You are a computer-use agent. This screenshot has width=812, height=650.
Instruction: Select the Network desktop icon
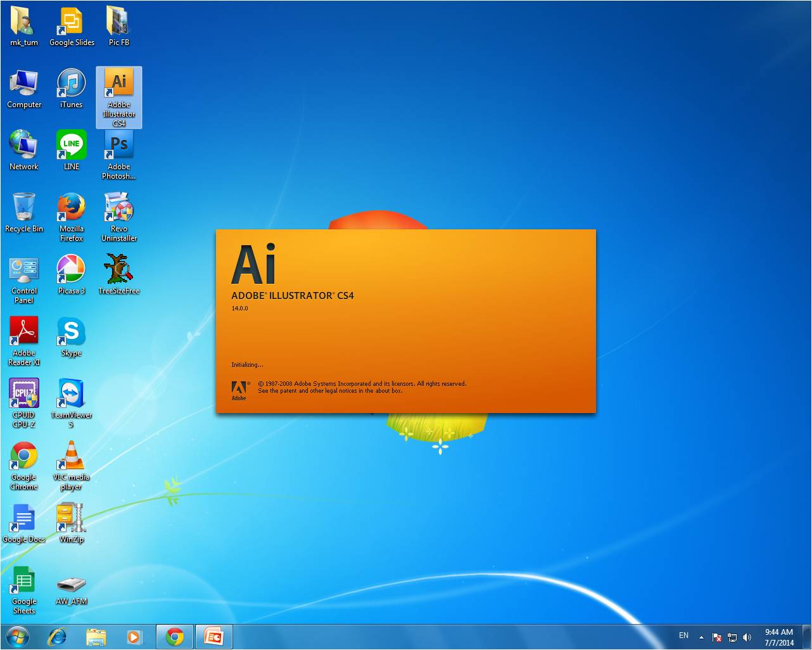(x=24, y=151)
